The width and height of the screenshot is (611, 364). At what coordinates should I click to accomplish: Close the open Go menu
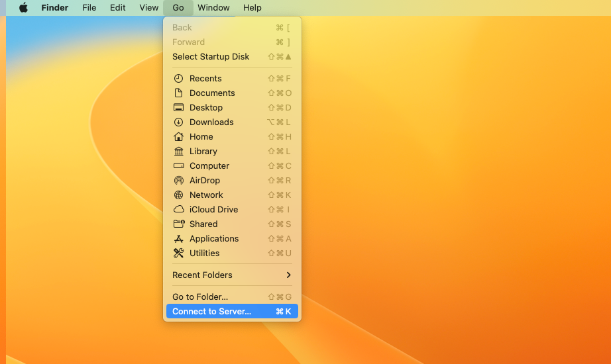178,7
